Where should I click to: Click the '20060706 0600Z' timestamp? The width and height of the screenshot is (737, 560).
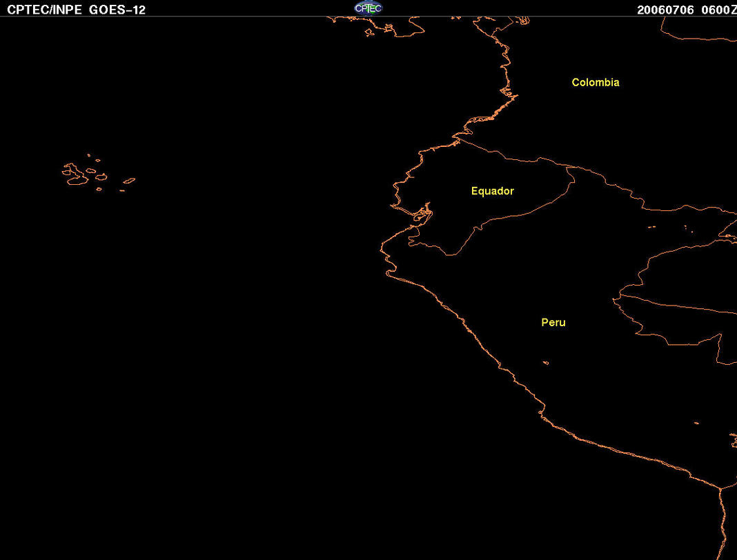pos(687,10)
